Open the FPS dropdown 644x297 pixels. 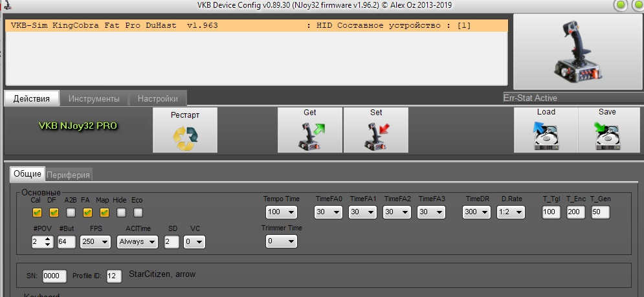tap(95, 241)
